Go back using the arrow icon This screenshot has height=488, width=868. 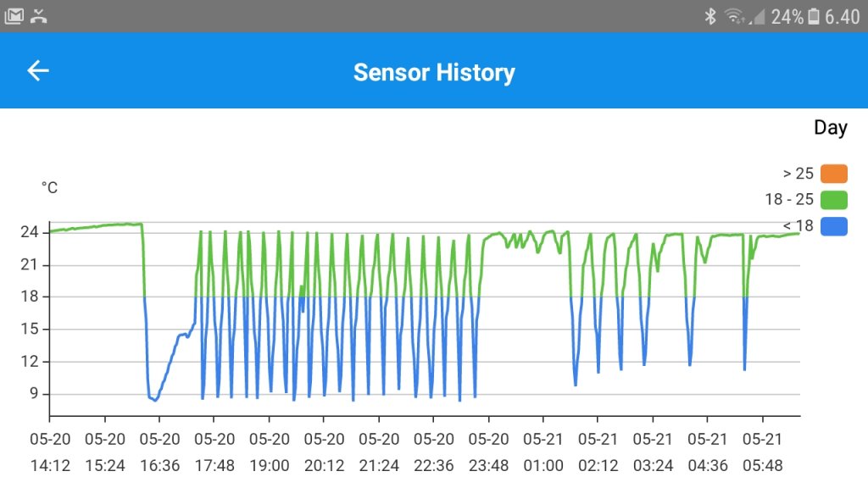[x=38, y=71]
